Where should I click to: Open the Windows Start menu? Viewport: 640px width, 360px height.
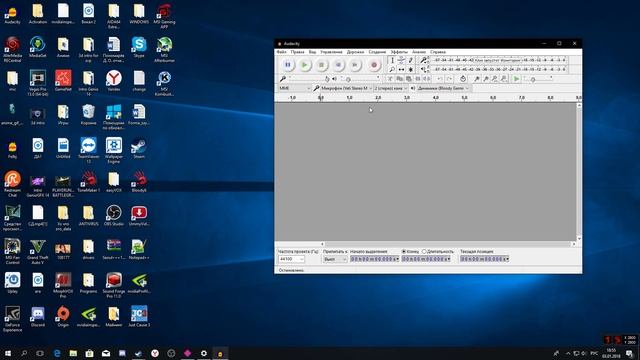click(x=8, y=353)
